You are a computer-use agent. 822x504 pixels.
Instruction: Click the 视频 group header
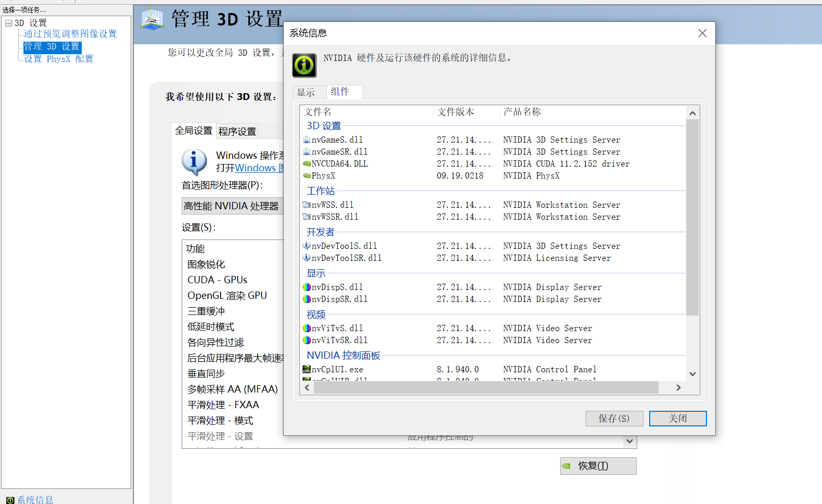pyautogui.click(x=316, y=314)
